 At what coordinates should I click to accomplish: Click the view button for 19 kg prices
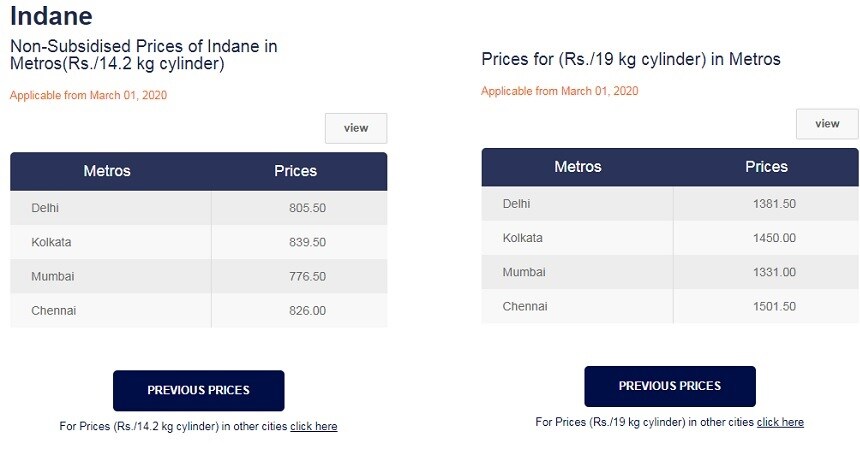click(827, 124)
